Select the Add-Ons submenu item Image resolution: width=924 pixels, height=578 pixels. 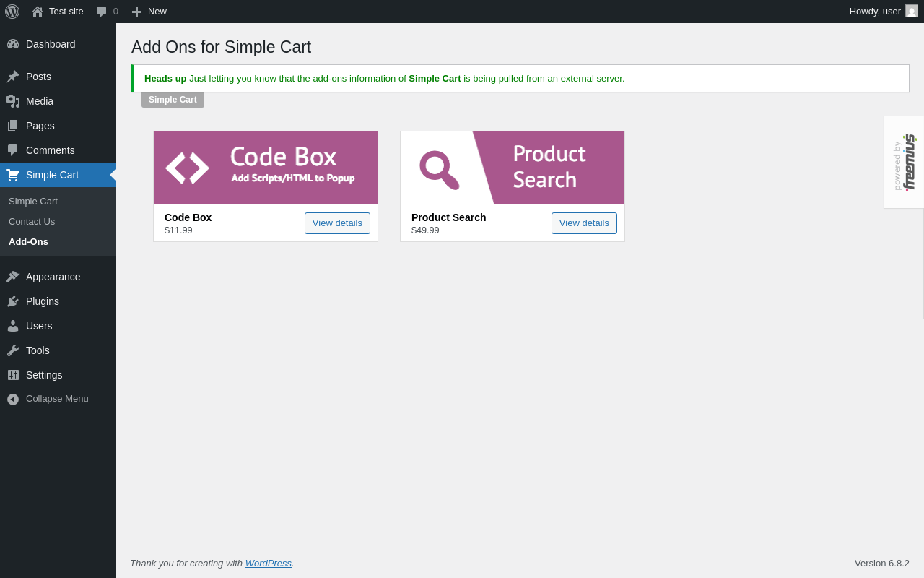[x=28, y=242]
